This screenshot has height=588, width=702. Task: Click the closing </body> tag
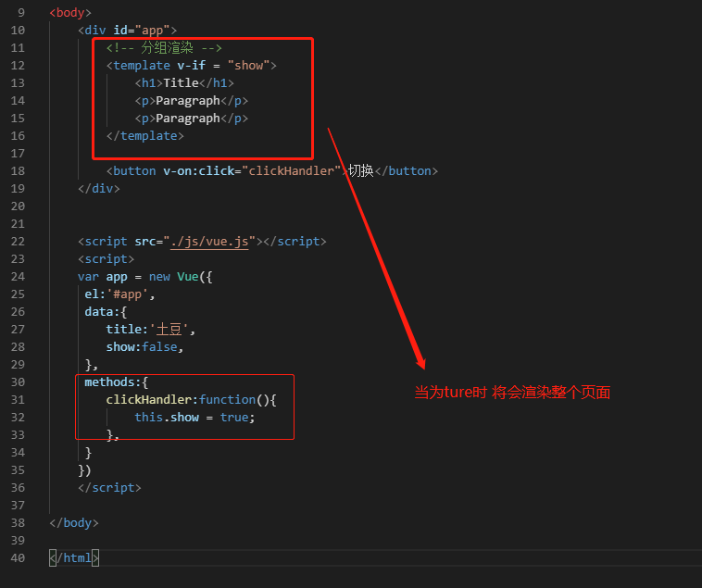coord(74,522)
